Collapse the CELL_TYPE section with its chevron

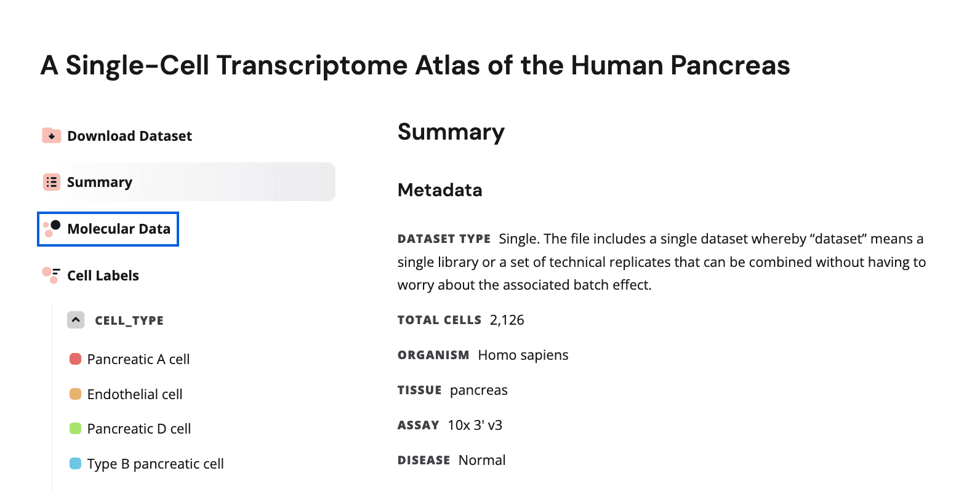(75, 320)
